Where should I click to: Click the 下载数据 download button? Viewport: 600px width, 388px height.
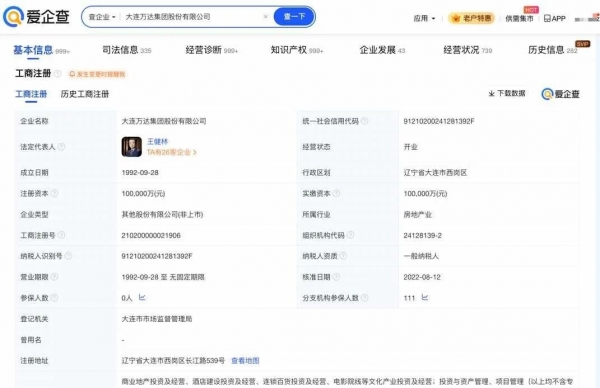(507, 93)
